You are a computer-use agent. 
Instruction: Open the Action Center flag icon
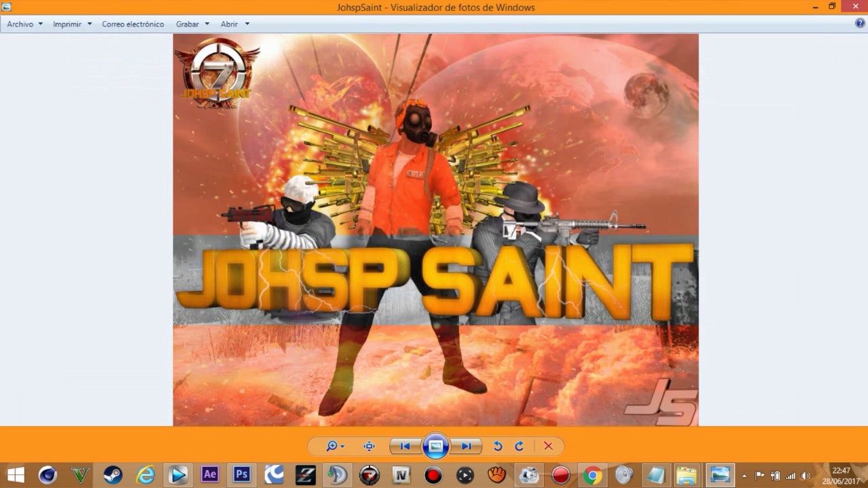760,475
